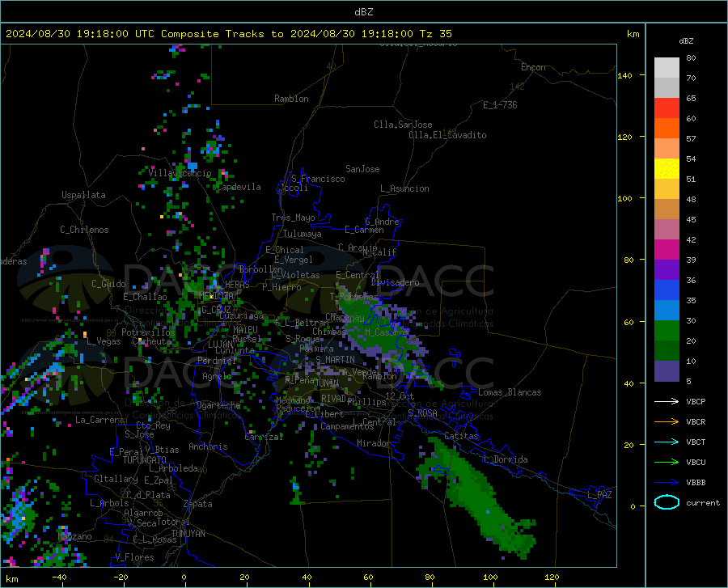Click the cyan VBCT arrow legend icon
The height and width of the screenshot is (588, 728).
[667, 442]
